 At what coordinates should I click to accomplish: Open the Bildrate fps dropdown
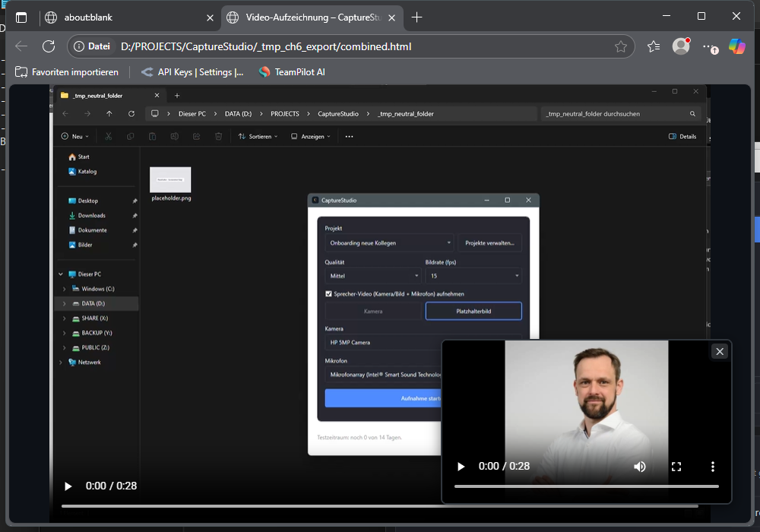pos(473,276)
